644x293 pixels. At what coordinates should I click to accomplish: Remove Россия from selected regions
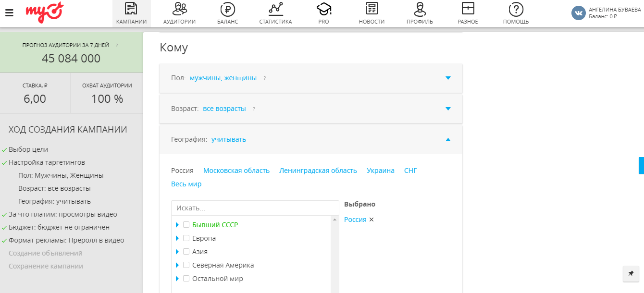coord(372,220)
